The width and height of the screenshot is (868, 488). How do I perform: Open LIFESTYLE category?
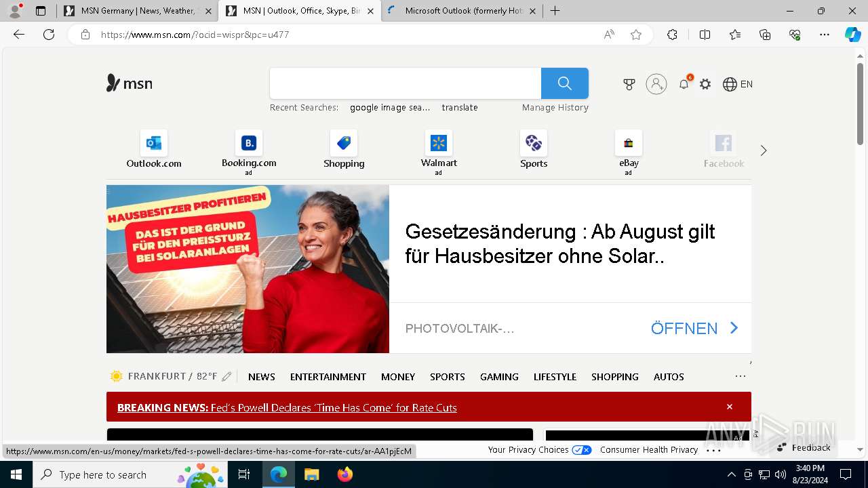tap(555, 377)
